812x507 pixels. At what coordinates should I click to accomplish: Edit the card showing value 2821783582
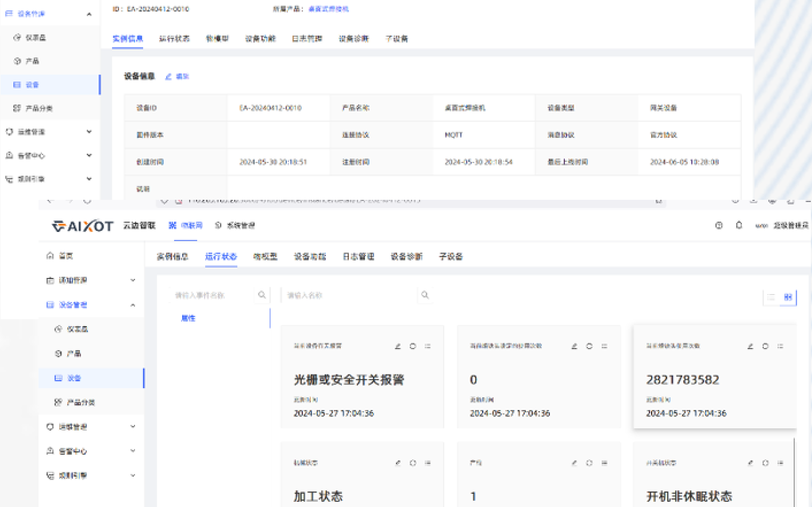[x=750, y=346]
